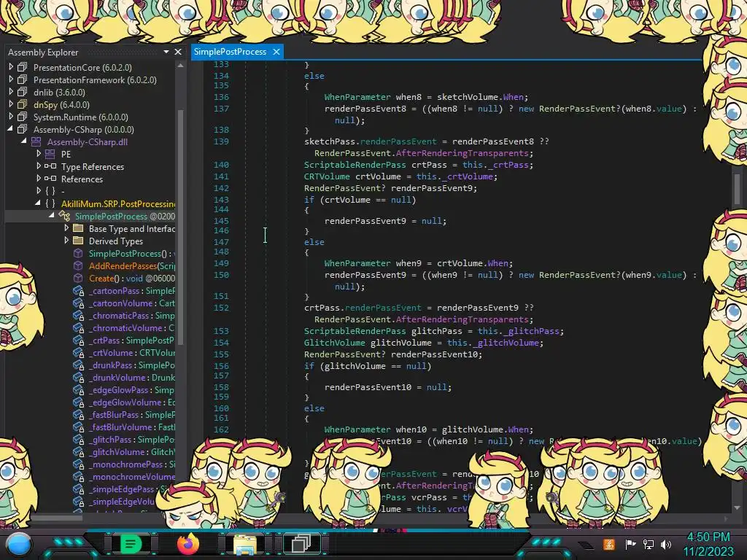
Task: Click the SimplePostProcess() constructor method icon
Action: [78, 253]
